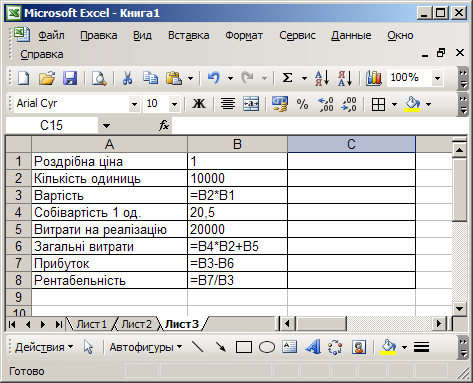
Task: Open the font size dropdown
Action: tap(174, 104)
